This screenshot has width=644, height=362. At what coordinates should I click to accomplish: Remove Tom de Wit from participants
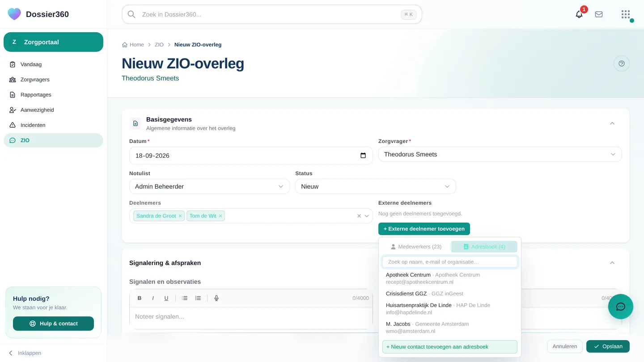(x=220, y=216)
